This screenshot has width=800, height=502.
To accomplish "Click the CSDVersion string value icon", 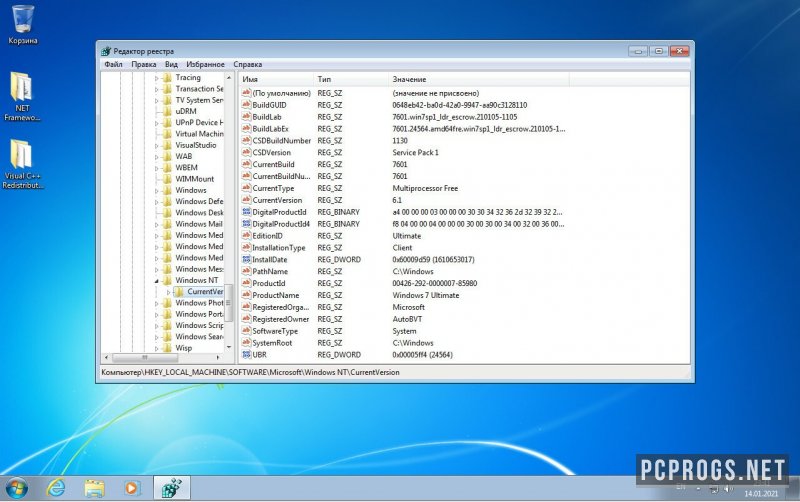I will (x=246, y=153).
